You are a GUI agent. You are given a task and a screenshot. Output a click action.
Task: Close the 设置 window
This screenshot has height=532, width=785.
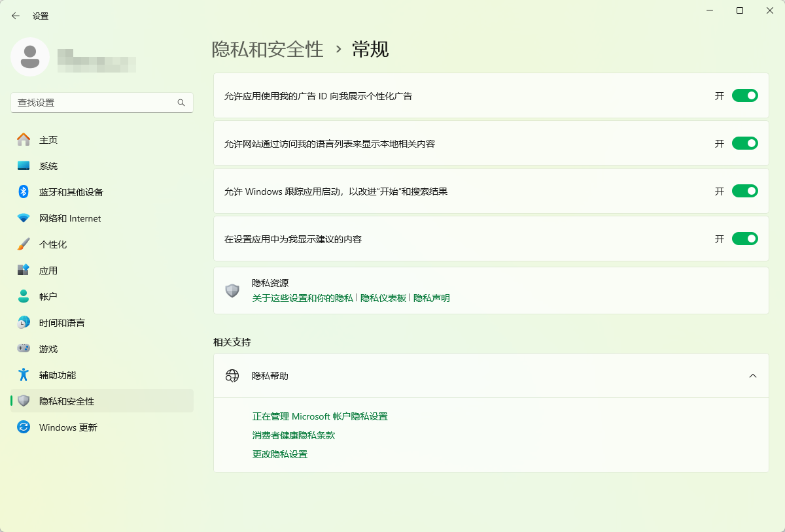point(770,10)
